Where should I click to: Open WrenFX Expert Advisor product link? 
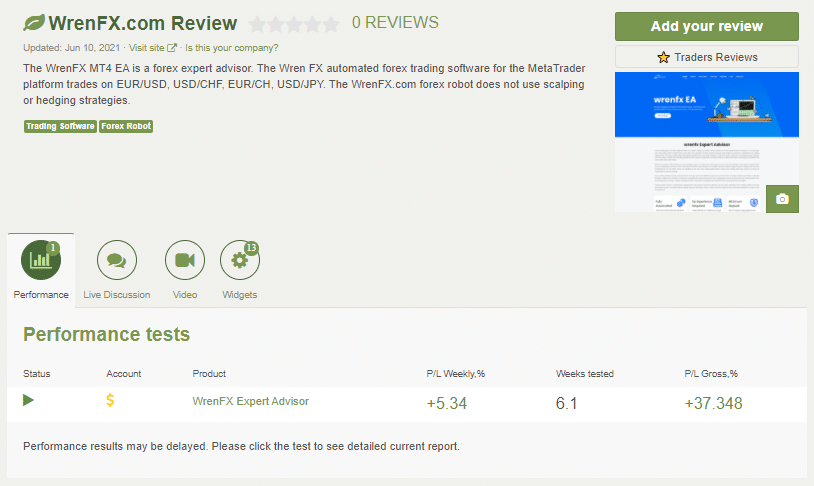(x=250, y=401)
